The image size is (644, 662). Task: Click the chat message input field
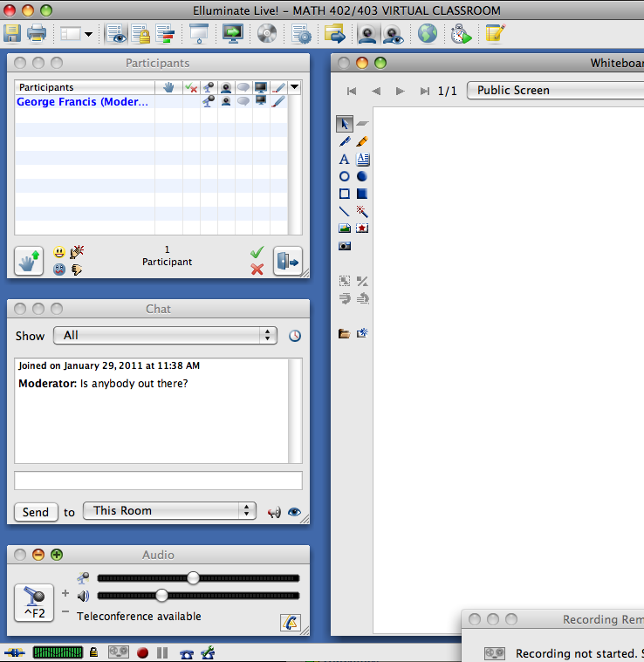tap(158, 481)
